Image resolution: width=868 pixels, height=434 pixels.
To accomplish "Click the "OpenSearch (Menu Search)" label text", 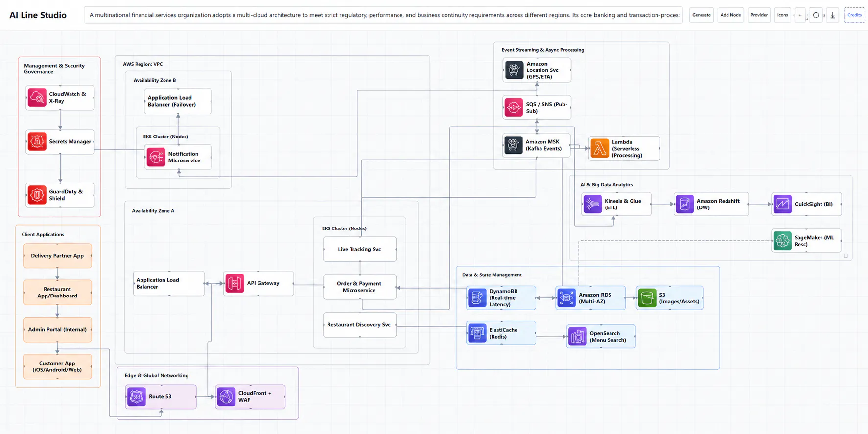I will click(x=608, y=337).
